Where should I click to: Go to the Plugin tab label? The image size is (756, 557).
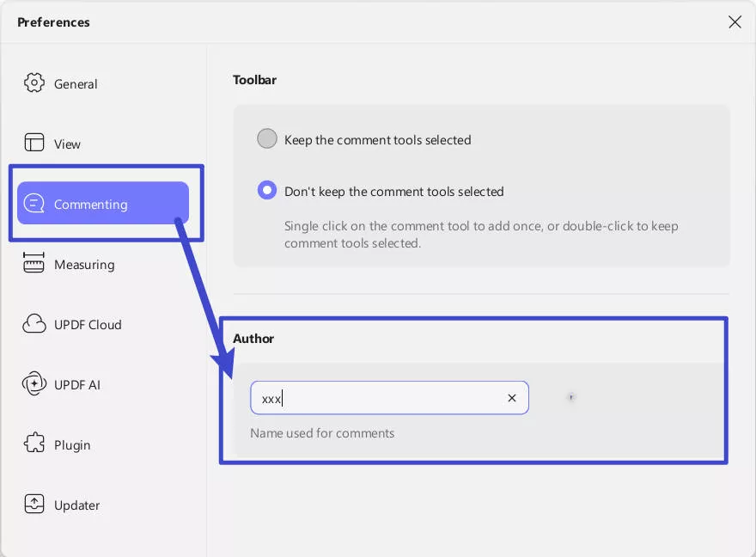coord(72,445)
